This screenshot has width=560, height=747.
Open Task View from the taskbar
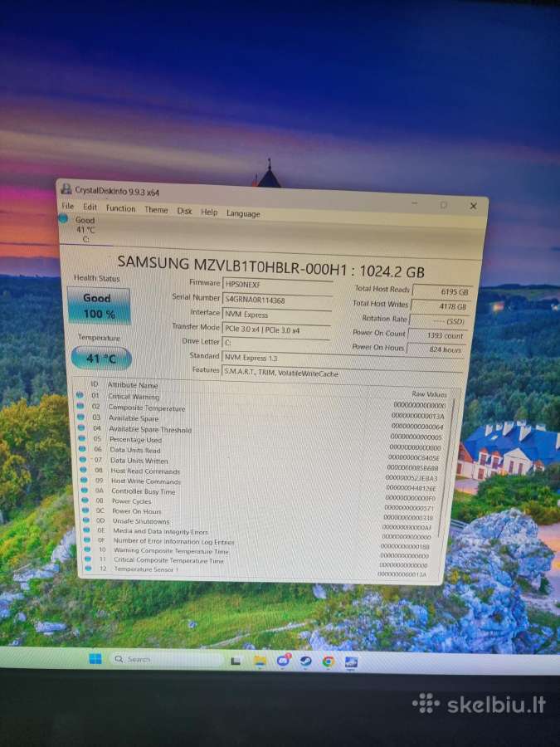(x=236, y=661)
